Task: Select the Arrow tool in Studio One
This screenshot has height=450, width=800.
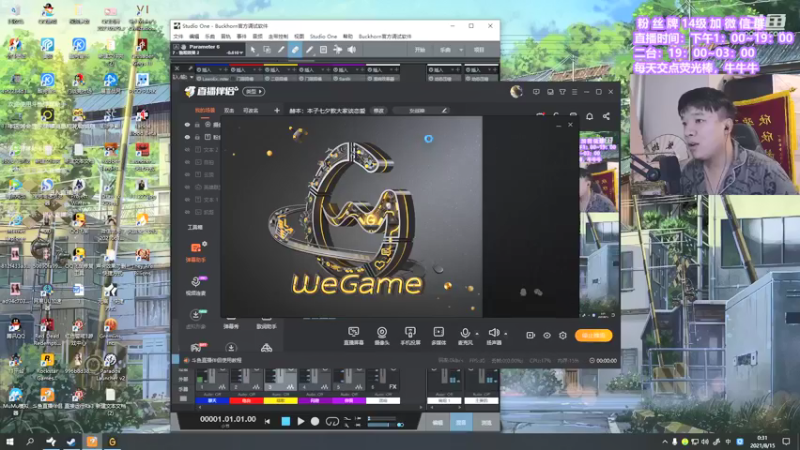Action: [x=253, y=49]
